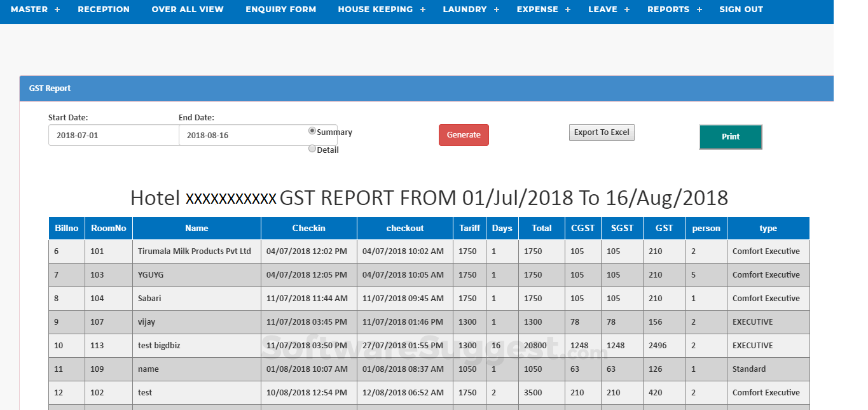Screen dimensions: 868x410
Task: Focus the End Date input field
Action: (243, 135)
